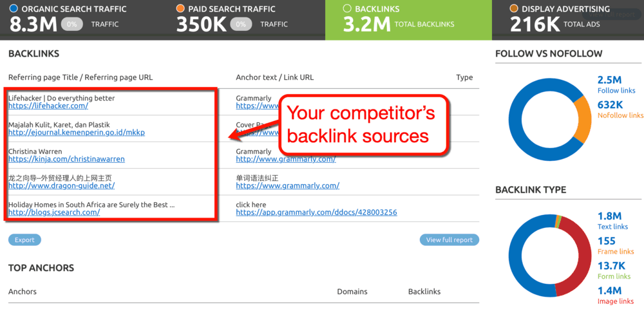Click the Anchor text / Link URL header

(x=275, y=77)
